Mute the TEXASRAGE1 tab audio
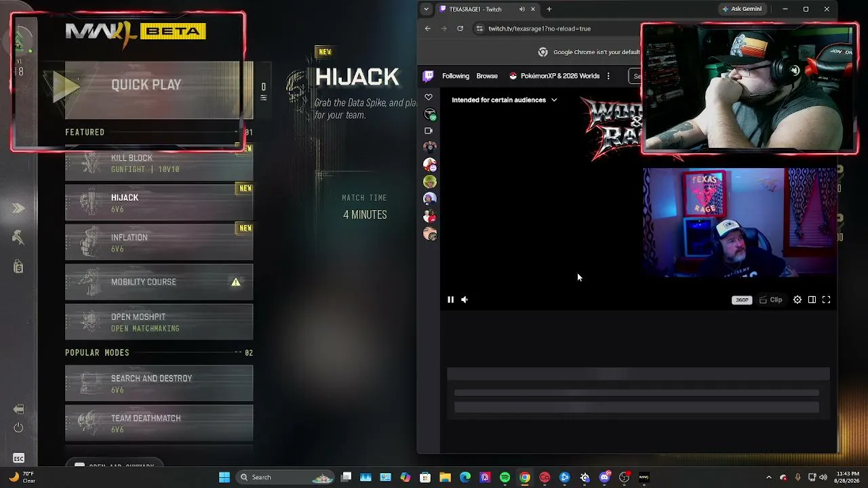This screenshot has height=488, width=868. [x=521, y=9]
